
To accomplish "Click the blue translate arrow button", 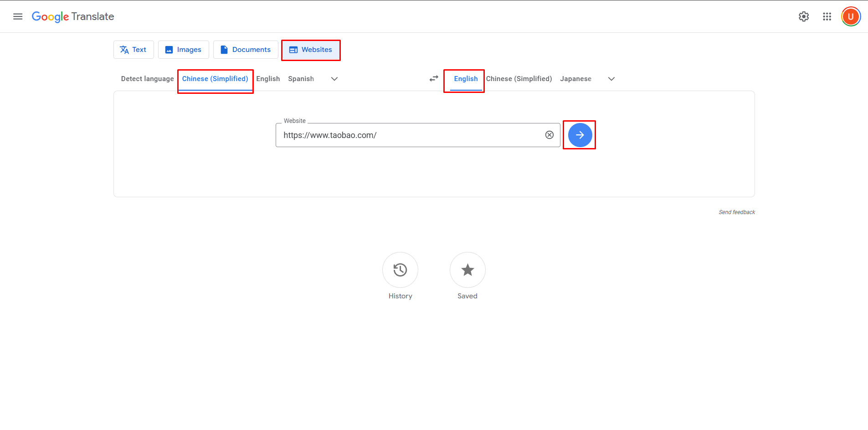I will (x=579, y=135).
